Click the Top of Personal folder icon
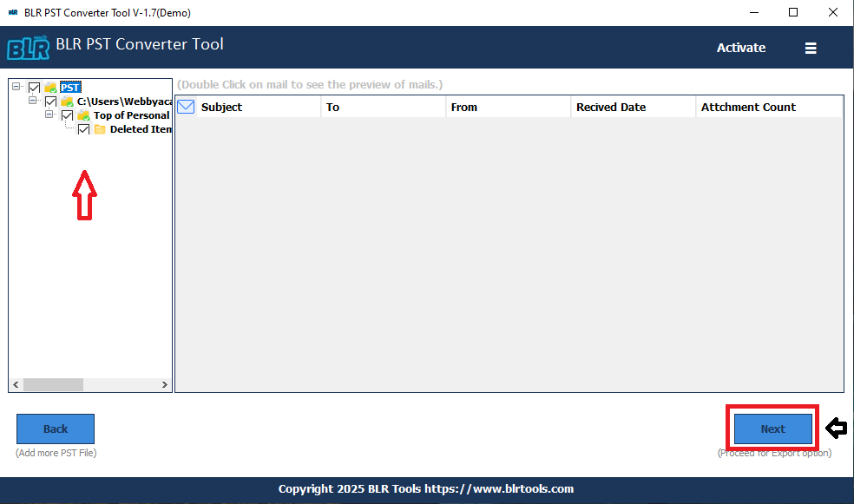Viewport: 854px width, 504px height. pyautogui.click(x=83, y=115)
